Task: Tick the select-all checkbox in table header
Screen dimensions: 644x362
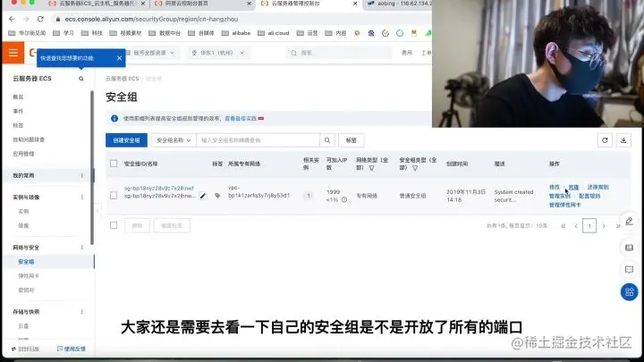Action: tap(114, 164)
